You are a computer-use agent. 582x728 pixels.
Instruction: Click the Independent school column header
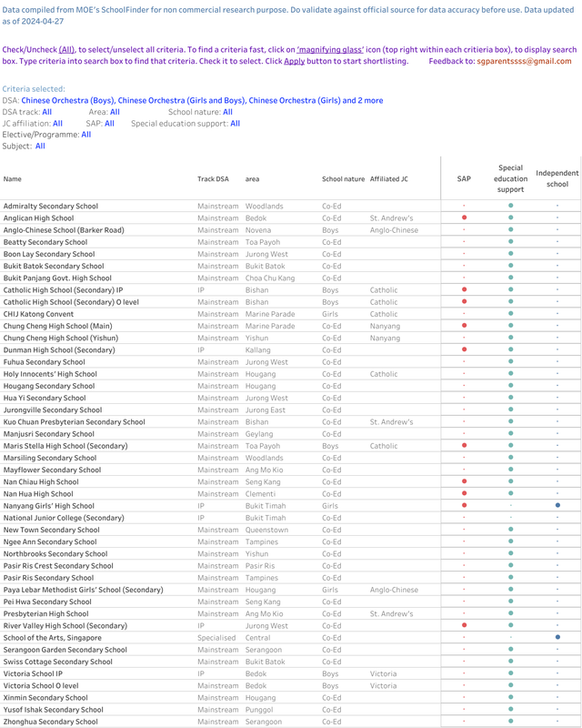click(557, 178)
